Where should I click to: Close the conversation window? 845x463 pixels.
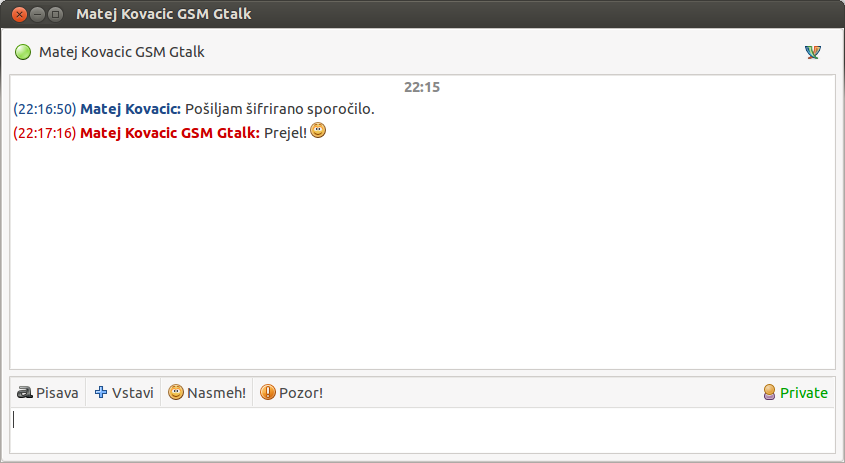tap(19, 15)
